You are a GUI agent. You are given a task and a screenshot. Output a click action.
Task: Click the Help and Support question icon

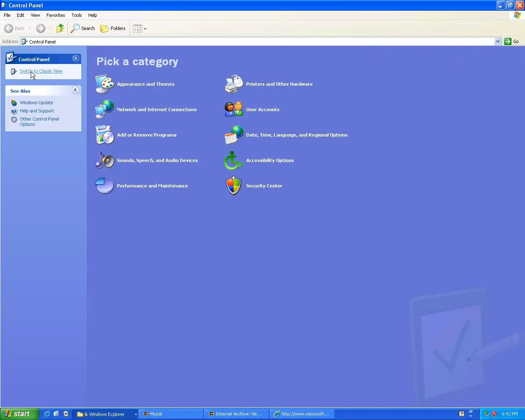[14, 111]
